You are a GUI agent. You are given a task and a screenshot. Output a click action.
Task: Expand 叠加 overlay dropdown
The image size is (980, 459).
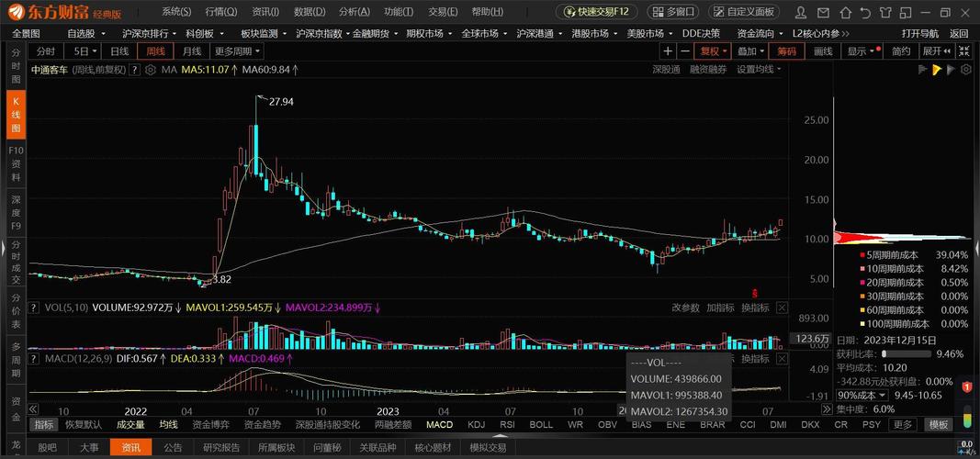tap(750, 51)
